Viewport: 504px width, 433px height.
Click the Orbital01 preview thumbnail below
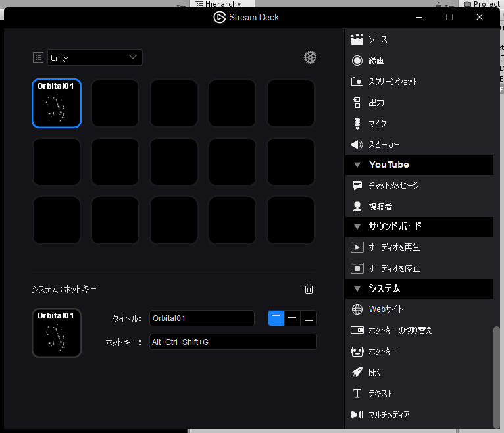click(57, 333)
